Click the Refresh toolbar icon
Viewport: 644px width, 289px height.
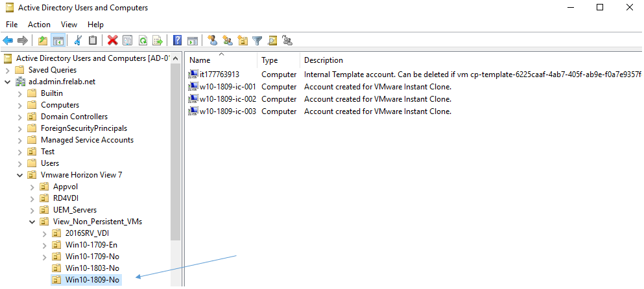[142, 40]
